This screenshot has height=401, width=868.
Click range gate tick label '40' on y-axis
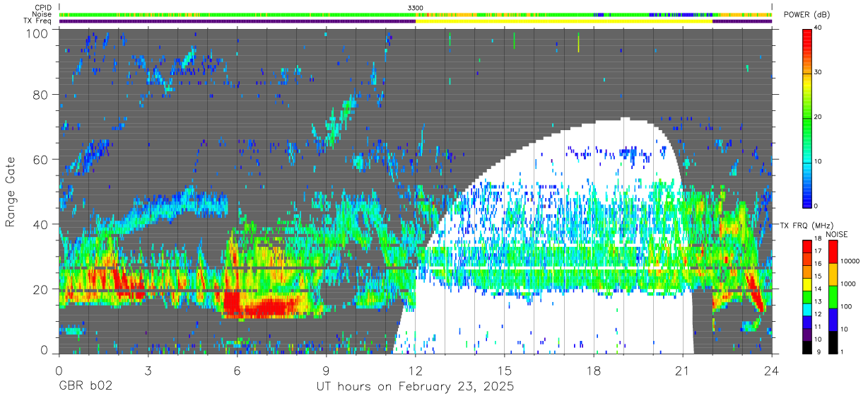point(41,224)
